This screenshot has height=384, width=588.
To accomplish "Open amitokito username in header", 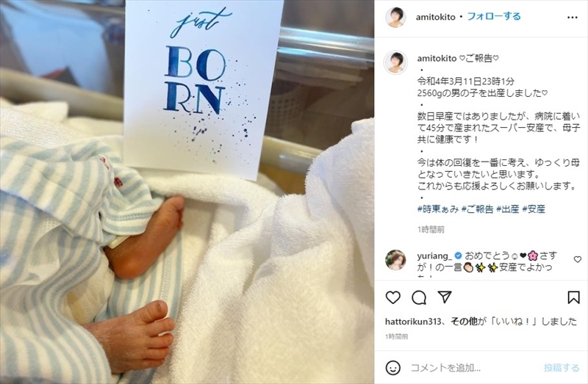I will (435, 17).
